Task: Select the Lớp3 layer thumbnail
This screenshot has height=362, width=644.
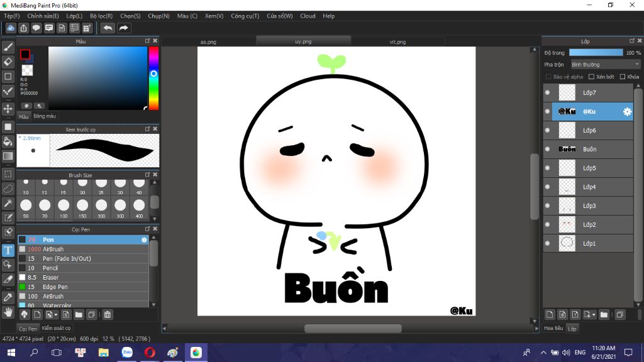Action: point(567,206)
